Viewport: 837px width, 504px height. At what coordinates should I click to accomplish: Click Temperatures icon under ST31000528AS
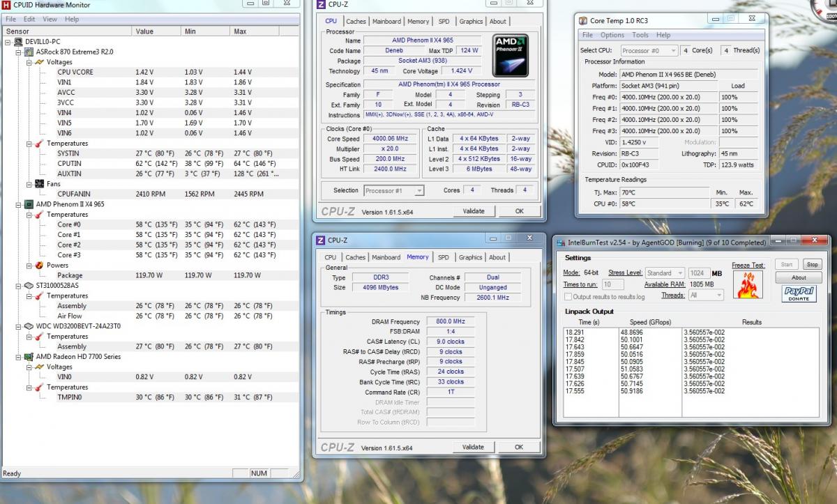(40, 296)
